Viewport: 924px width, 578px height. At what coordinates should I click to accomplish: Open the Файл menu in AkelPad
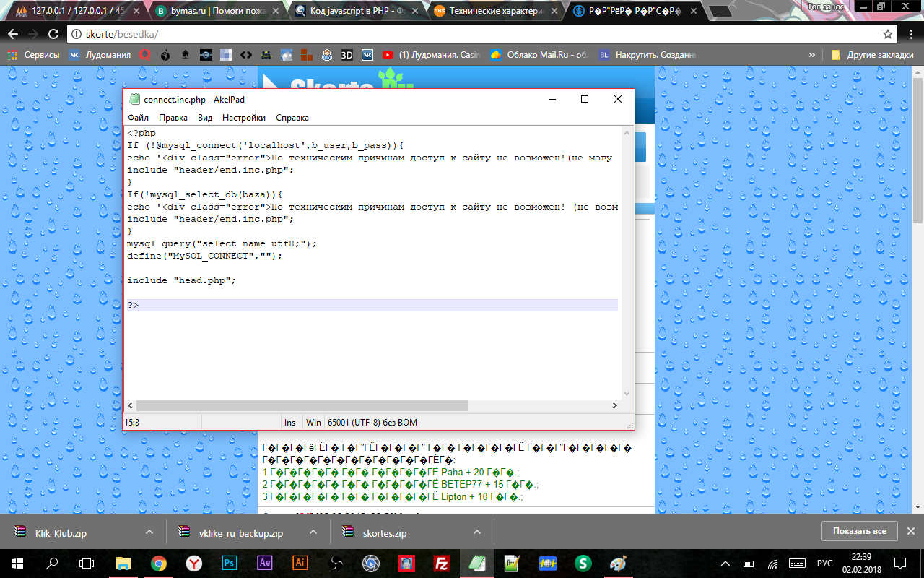coord(138,118)
